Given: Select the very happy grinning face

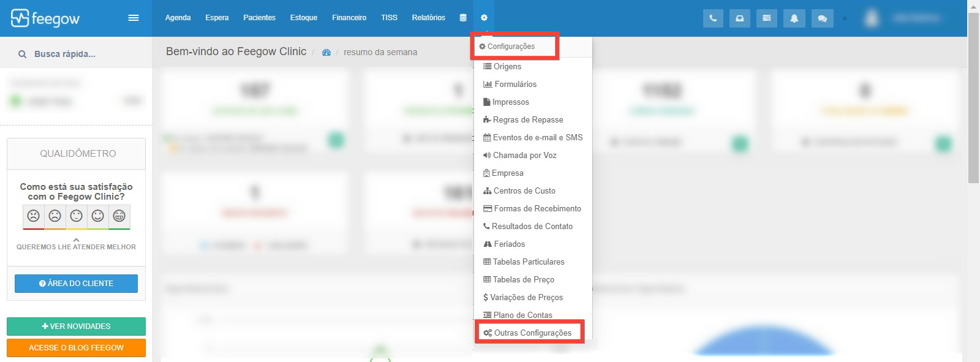Looking at the screenshot, I should pyautogui.click(x=119, y=216).
